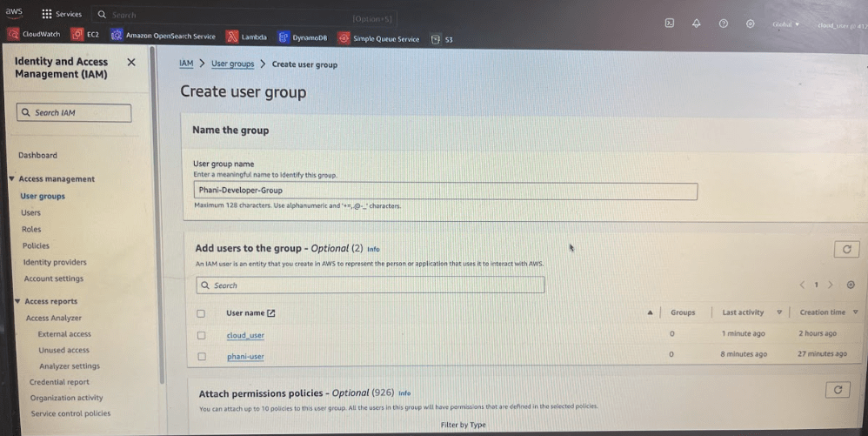Open Policies in the IAM sidebar
868x436 pixels.
coord(36,245)
